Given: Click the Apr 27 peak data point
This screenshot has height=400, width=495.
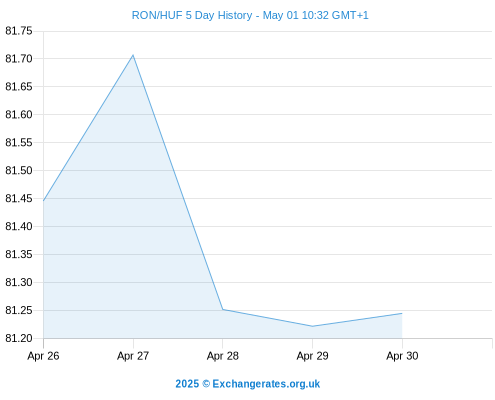Looking at the screenshot, I should click(133, 55).
